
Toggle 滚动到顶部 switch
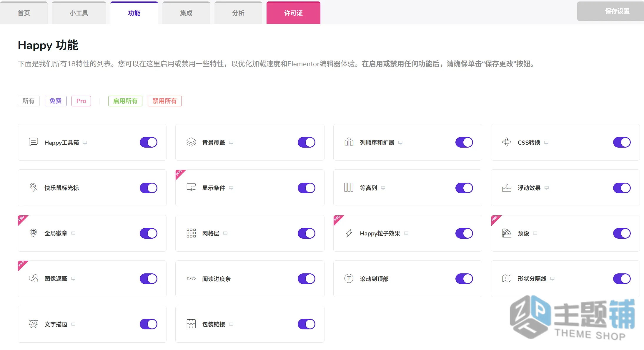coord(464,278)
